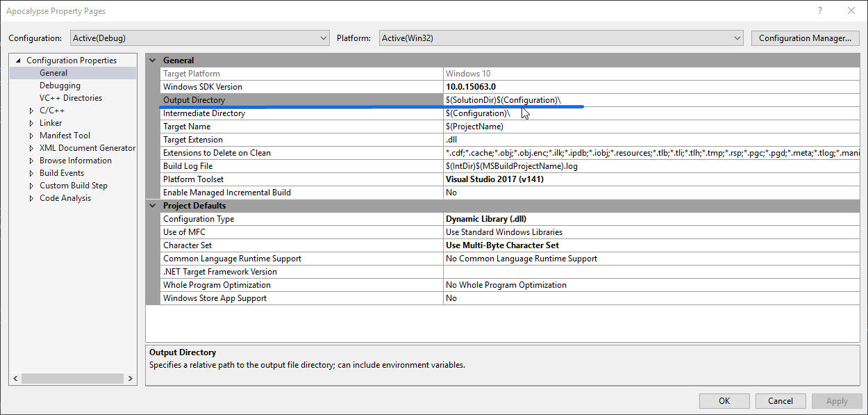Select Debugging in the property tree
The image size is (868, 415).
click(60, 86)
